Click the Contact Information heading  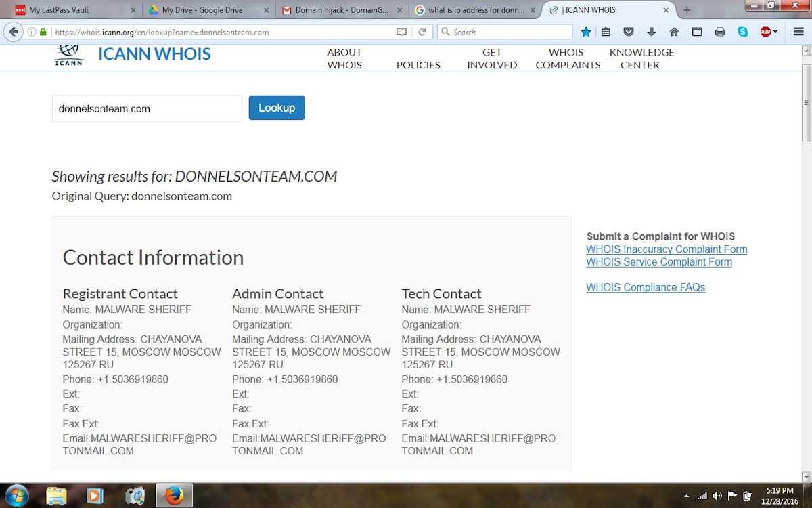point(153,257)
